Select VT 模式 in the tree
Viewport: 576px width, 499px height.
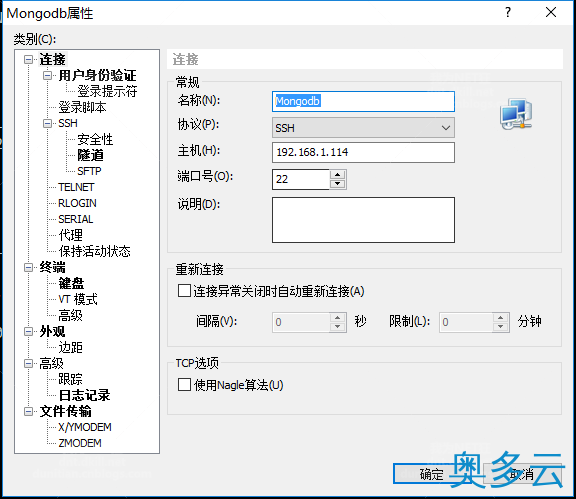(x=78, y=299)
